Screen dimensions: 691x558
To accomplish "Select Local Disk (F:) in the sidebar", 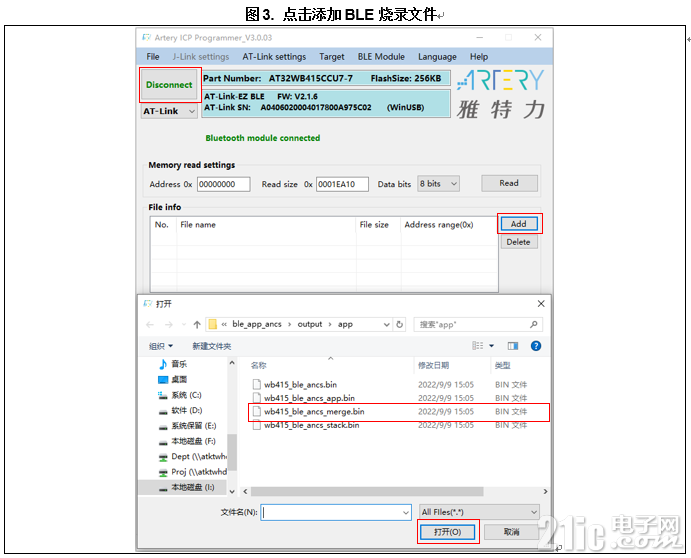I will (193, 441).
